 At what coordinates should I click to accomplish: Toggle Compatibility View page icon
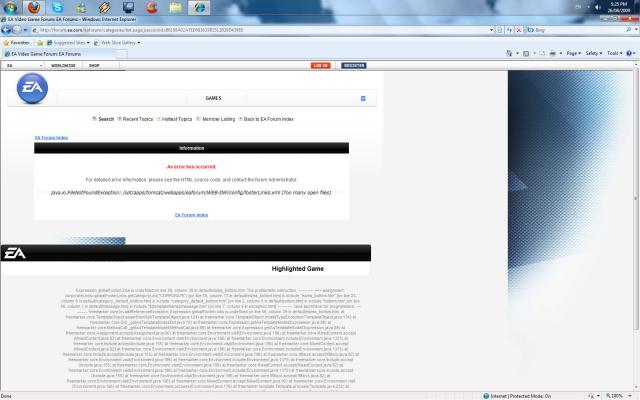pos(500,30)
